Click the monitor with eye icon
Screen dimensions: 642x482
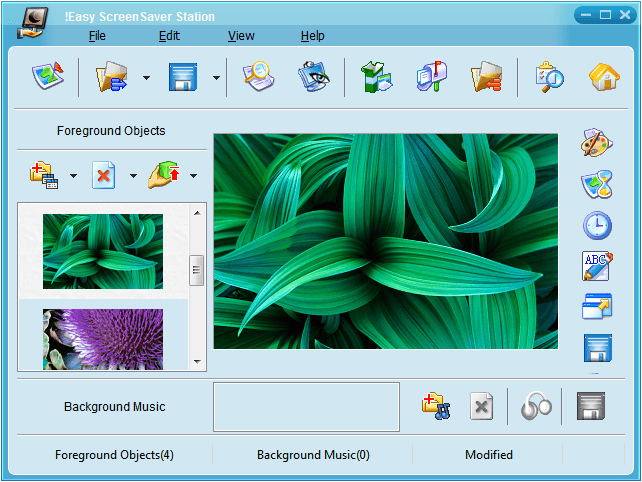(313, 76)
